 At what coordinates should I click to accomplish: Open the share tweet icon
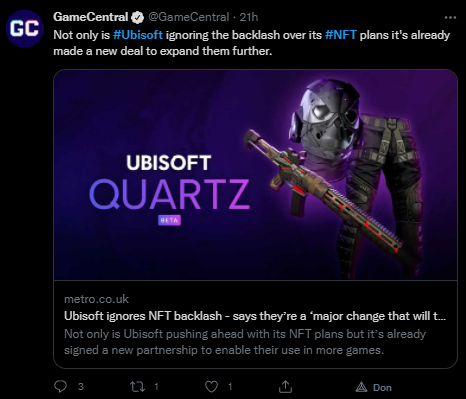point(285,387)
